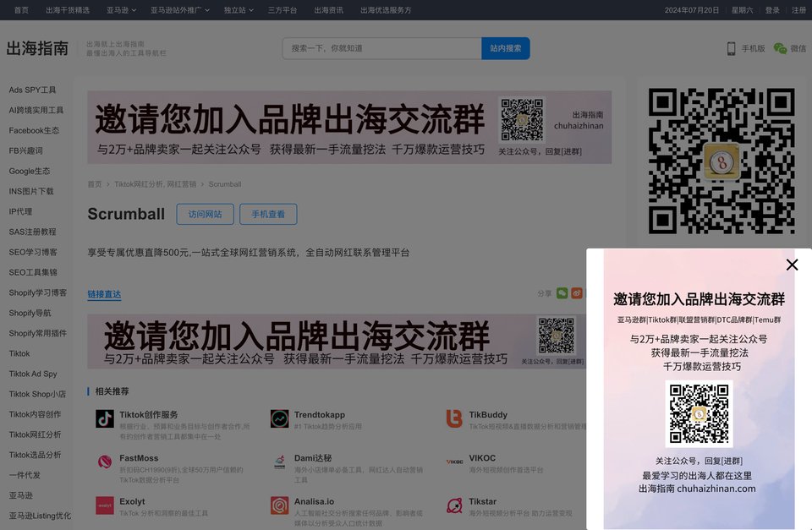This screenshot has height=530, width=812.
Task: Select FB兴趣词 in the sidebar
Action: (25, 150)
